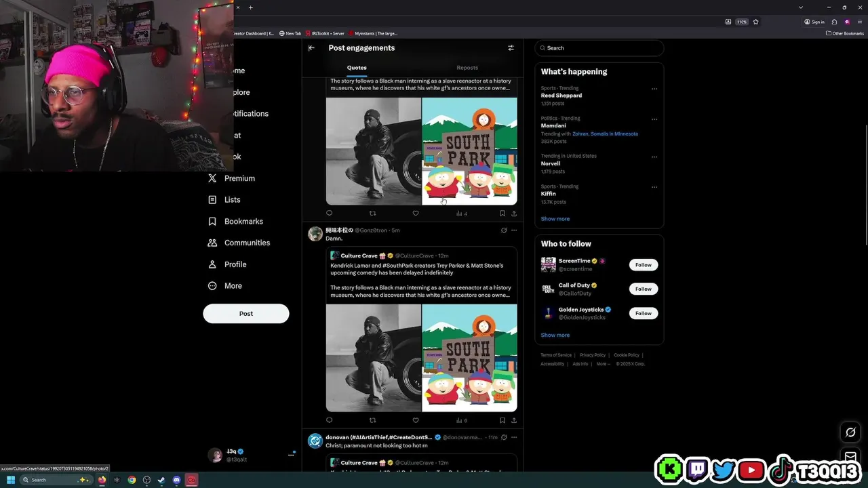
Task: Open Reed Sheppard trending topic
Action: [x=561, y=96]
